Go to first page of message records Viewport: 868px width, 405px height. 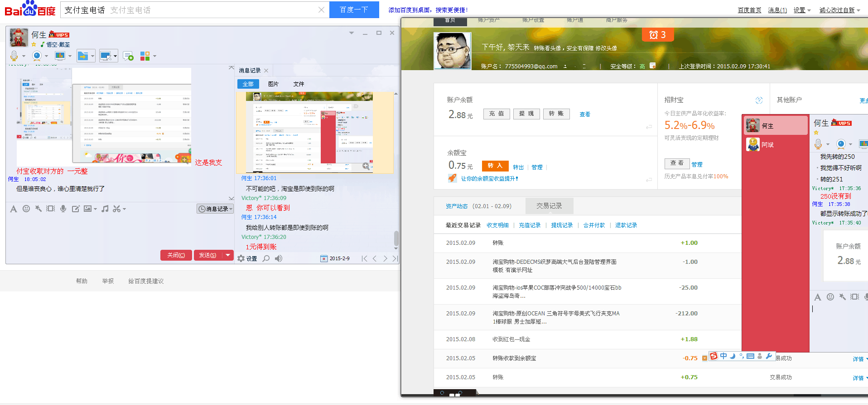pos(364,258)
